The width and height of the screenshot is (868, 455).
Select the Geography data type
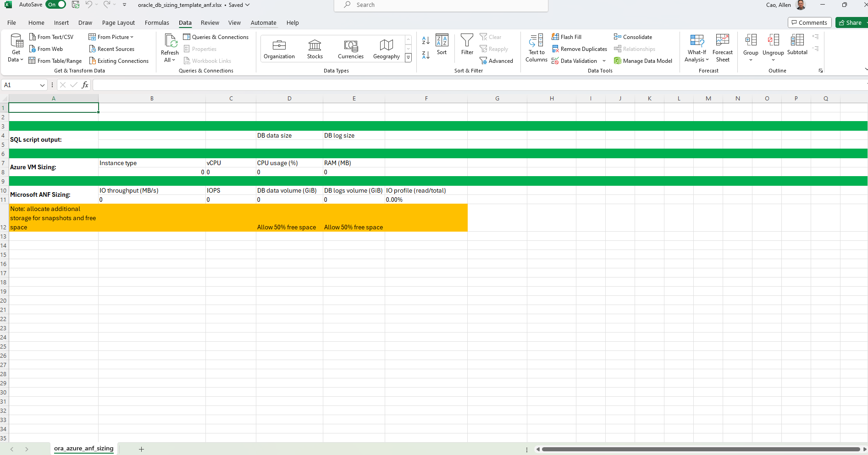click(x=386, y=49)
